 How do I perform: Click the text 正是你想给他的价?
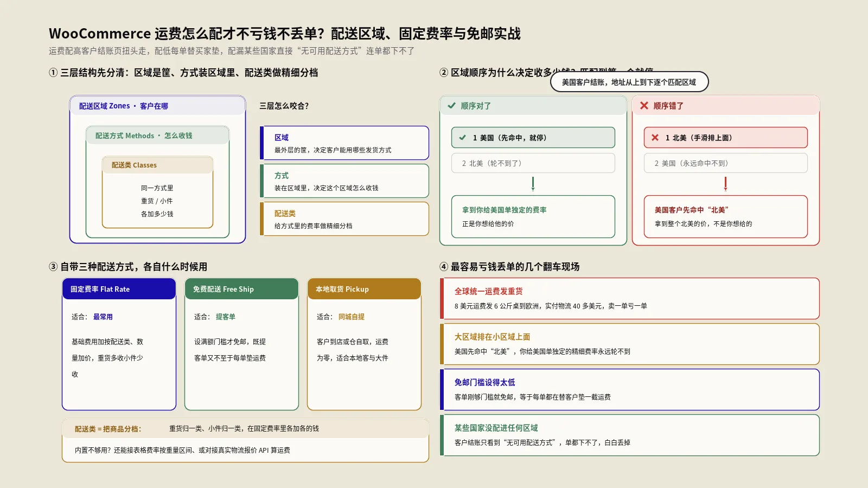(x=488, y=224)
